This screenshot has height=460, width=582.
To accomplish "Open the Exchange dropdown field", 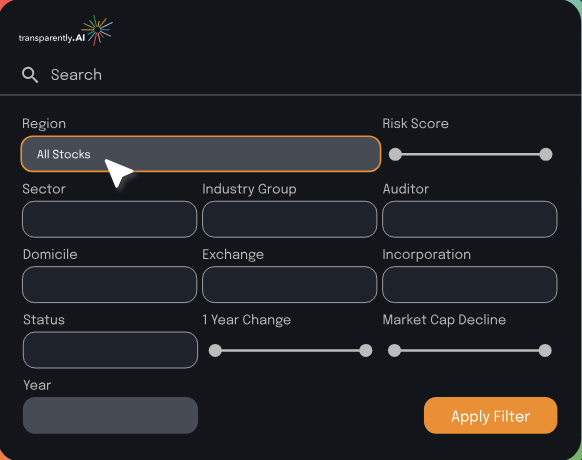I will (290, 284).
